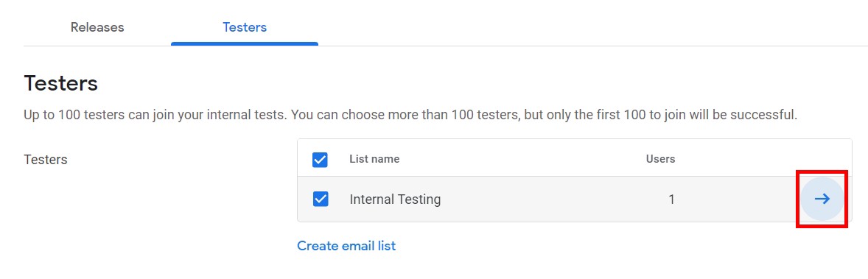The width and height of the screenshot is (868, 279).
Task: Open Internal Testing list with arrow icon
Action: click(x=822, y=199)
